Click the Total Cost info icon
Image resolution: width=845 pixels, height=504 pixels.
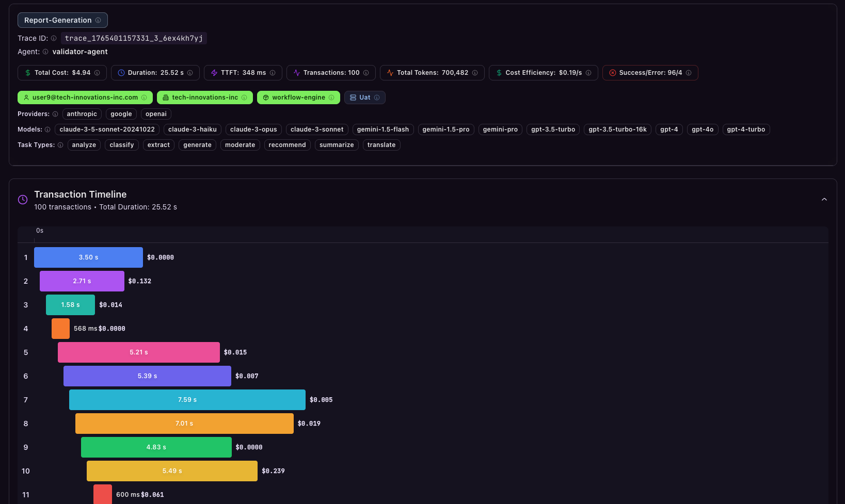click(x=97, y=73)
